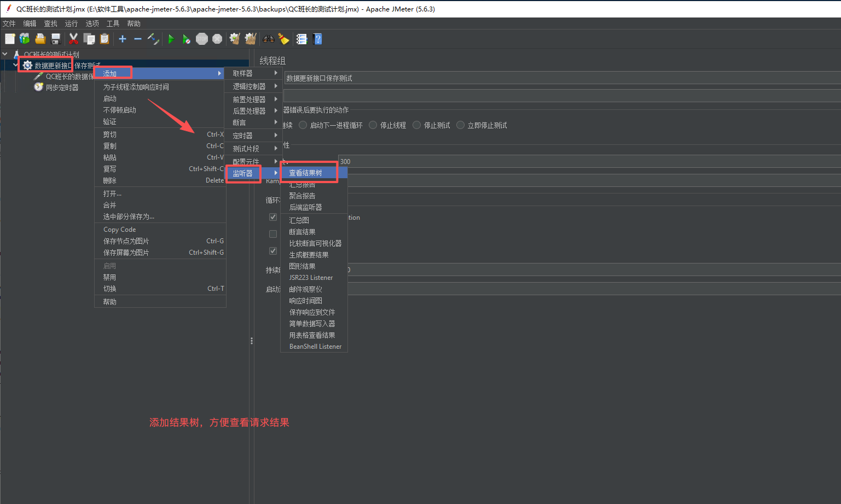This screenshot has height=504, width=841.
Task: Click the binoculars Search icon
Action: click(x=268, y=39)
